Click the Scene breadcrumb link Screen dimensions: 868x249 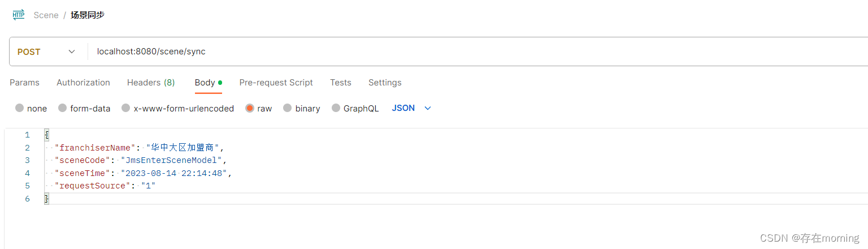[x=46, y=15]
